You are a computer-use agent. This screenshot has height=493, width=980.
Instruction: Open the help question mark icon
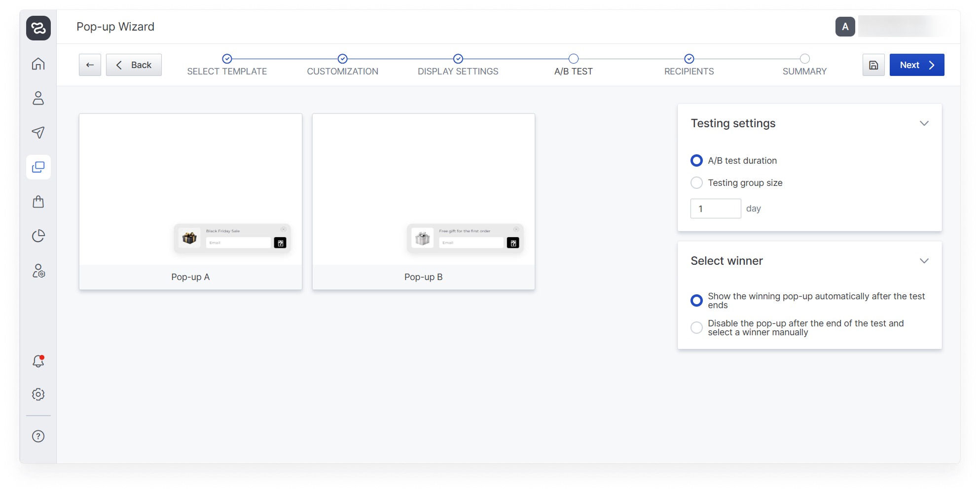pos(38,436)
